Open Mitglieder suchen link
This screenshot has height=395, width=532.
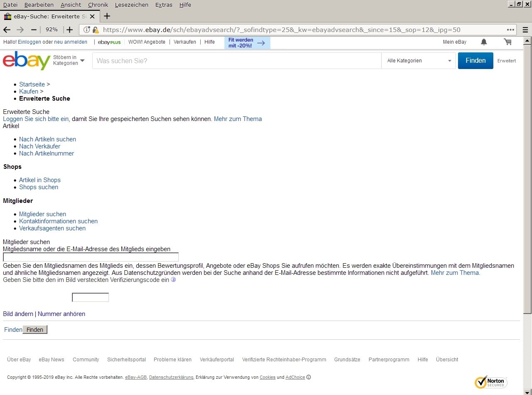click(x=42, y=214)
